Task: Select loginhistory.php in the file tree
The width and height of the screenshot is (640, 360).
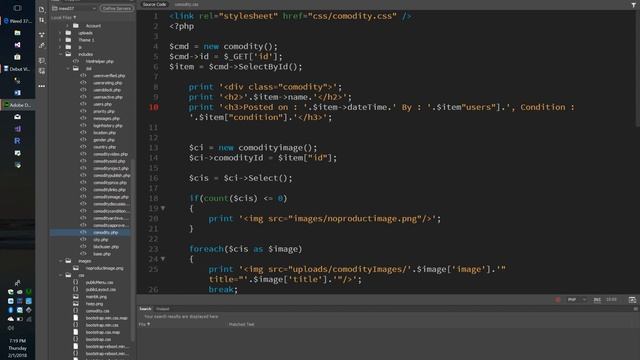Action: point(108,126)
